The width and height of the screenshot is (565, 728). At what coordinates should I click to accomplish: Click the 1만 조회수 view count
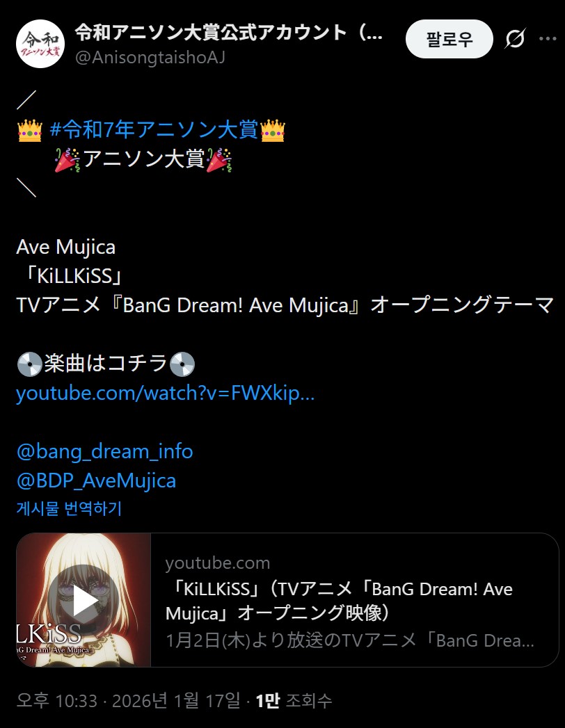pyautogui.click(x=294, y=701)
